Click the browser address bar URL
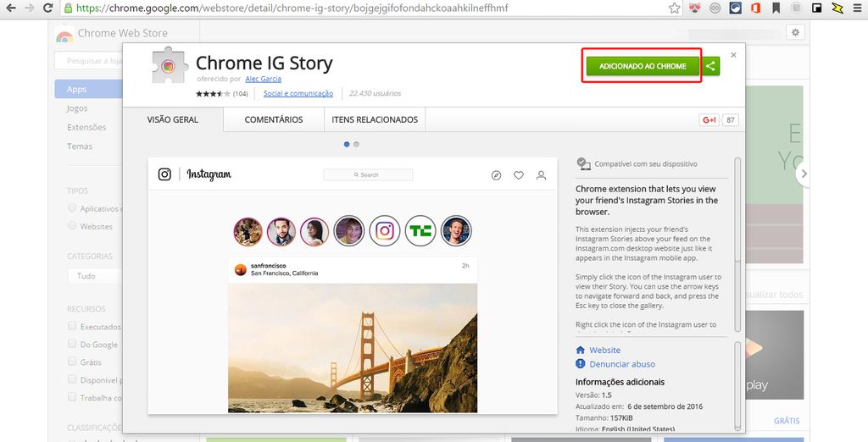The height and width of the screenshot is (442, 868). [292, 8]
